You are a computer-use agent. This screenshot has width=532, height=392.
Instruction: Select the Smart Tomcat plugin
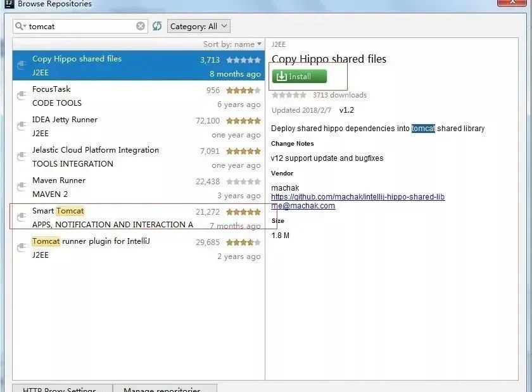coord(139,218)
